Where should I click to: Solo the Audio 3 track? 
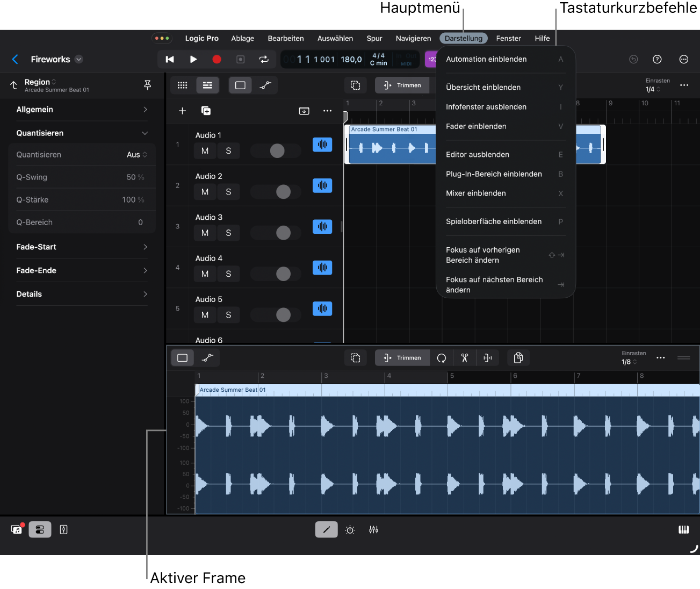click(x=228, y=233)
